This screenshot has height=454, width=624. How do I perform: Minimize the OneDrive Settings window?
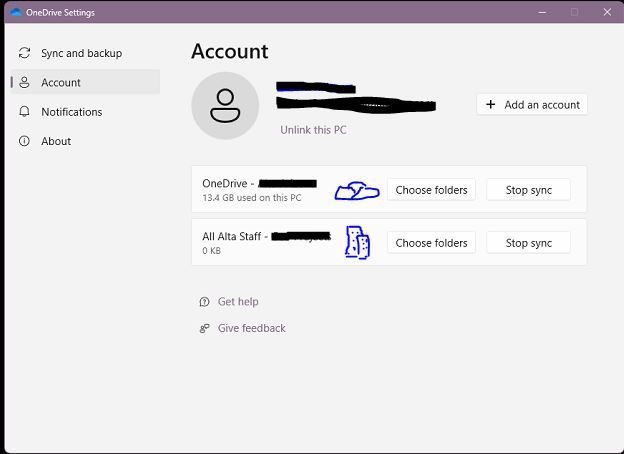(542, 12)
